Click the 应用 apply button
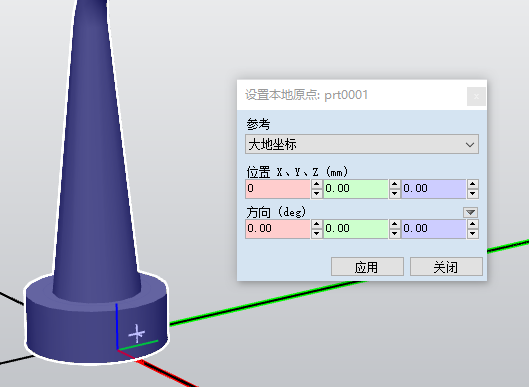529x387 pixels. [x=367, y=267]
